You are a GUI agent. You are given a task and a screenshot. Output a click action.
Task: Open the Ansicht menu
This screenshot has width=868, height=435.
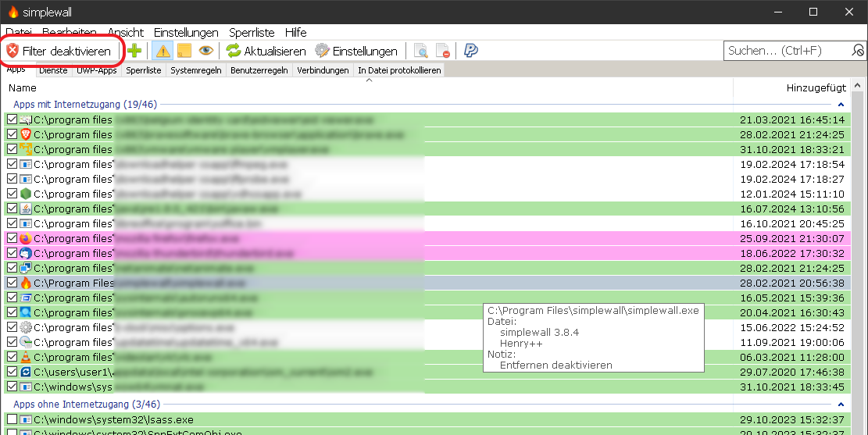[x=126, y=33]
